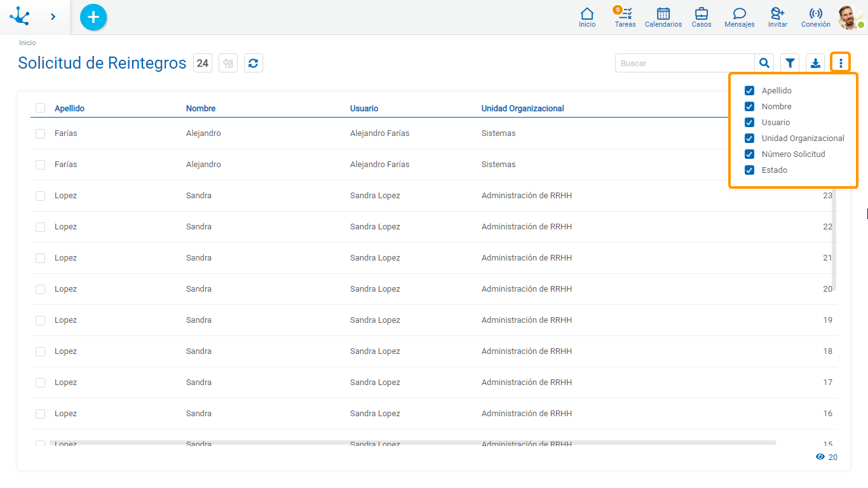Toggle the three-dots column options menu
This screenshot has height=488, width=868.
[841, 63]
